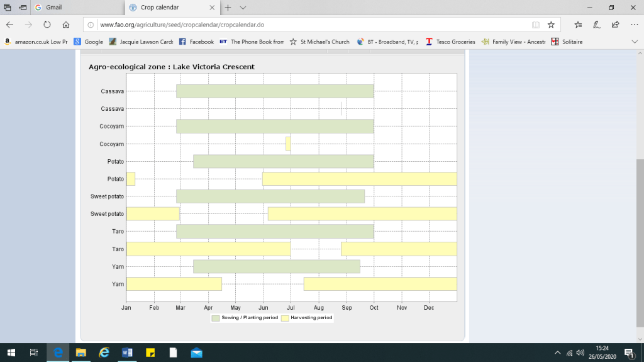
Task: Show hidden system tray icons
Action: coord(557,353)
